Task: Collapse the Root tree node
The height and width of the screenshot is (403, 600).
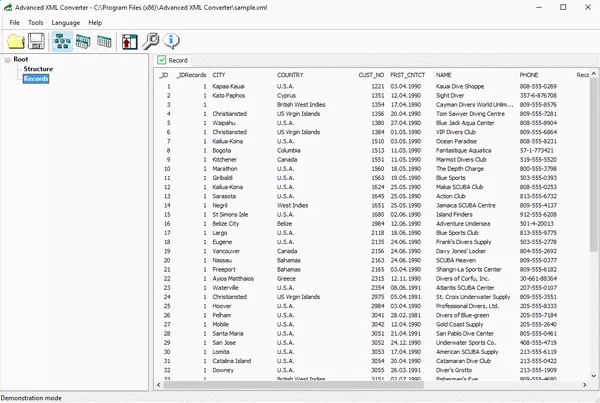Action: [x=7, y=60]
